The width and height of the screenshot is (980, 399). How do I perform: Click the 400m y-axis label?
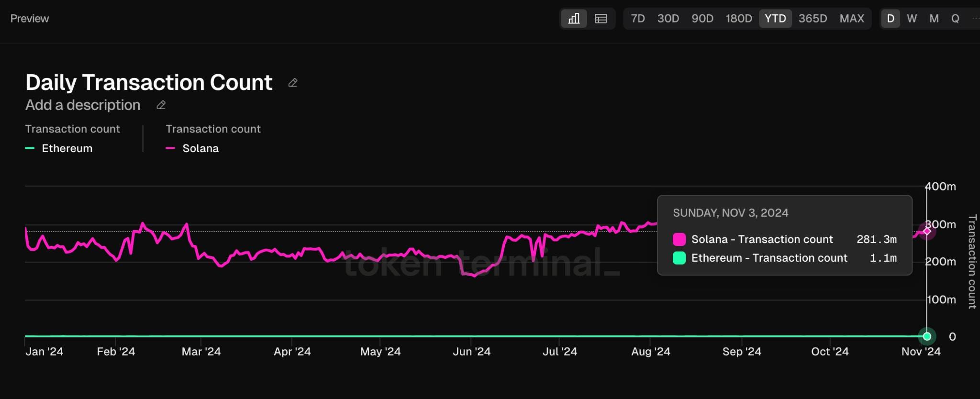(941, 187)
